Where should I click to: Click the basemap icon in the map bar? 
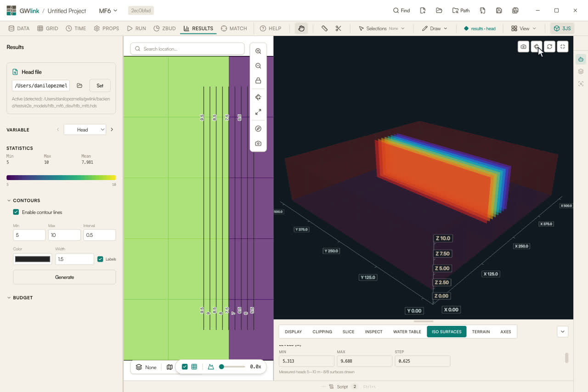[170, 367]
